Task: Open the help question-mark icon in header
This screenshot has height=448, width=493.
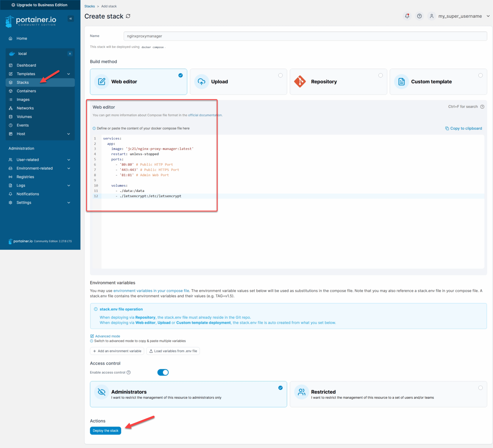Action: tap(419, 16)
